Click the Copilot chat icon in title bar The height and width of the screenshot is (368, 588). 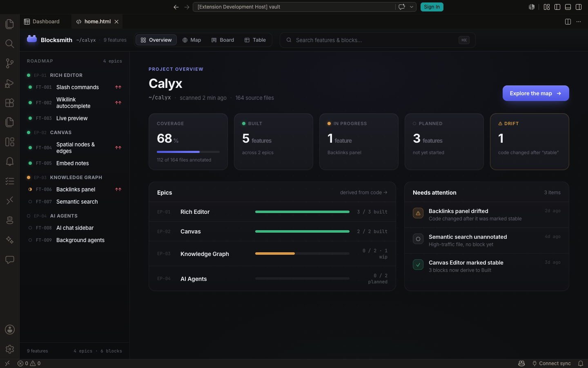(402, 7)
